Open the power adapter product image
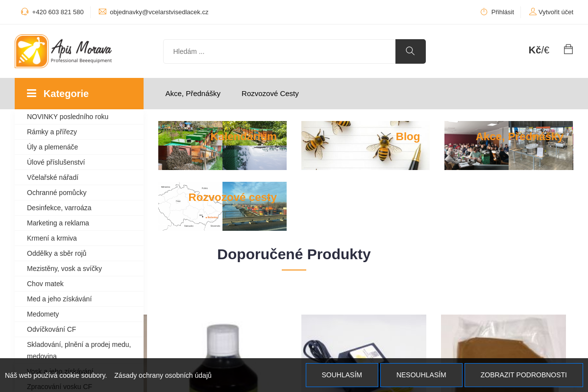Image resolution: width=588 pixels, height=392 pixels. (364, 338)
